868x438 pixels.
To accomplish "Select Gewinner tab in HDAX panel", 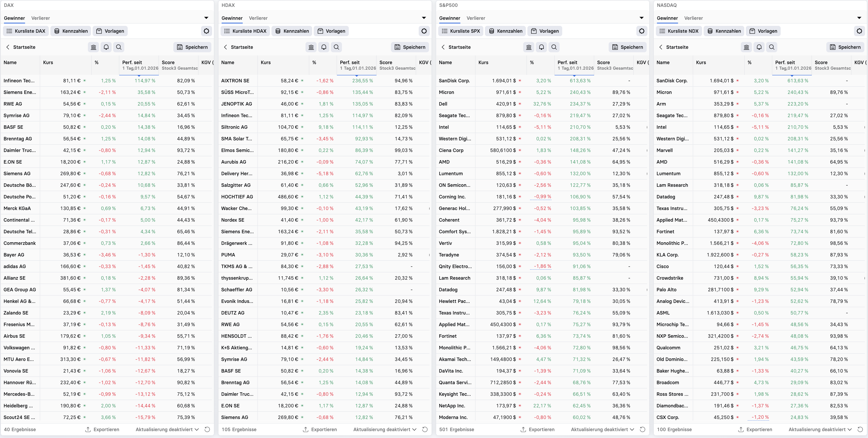I will pyautogui.click(x=232, y=18).
